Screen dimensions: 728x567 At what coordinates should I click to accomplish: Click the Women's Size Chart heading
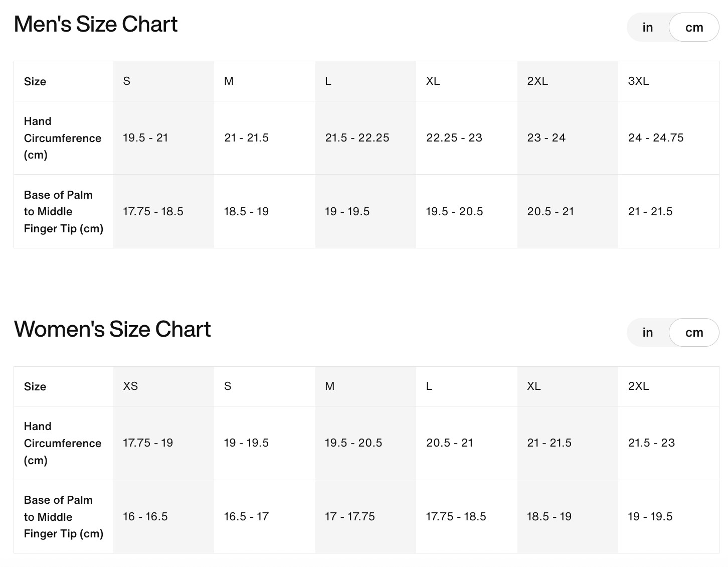[112, 329]
